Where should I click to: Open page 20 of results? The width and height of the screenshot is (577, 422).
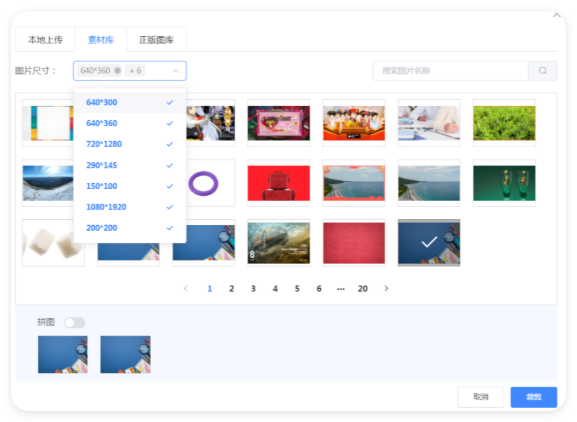click(363, 288)
